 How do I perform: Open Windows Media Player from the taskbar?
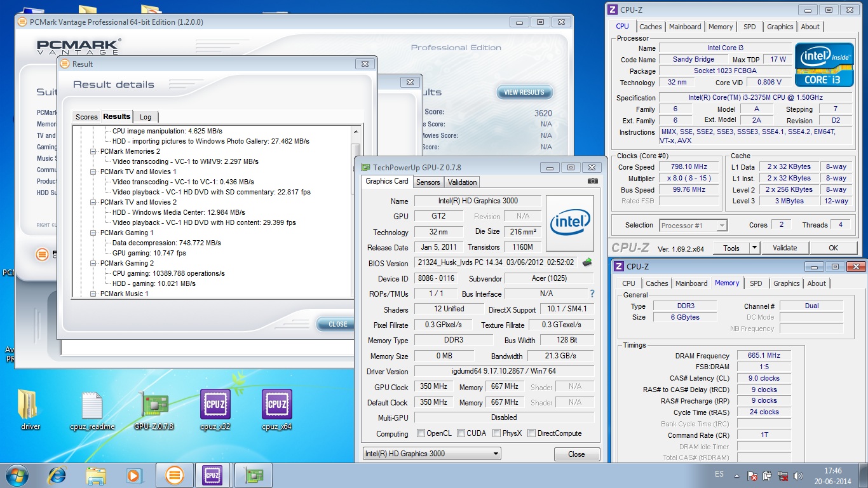(134, 475)
